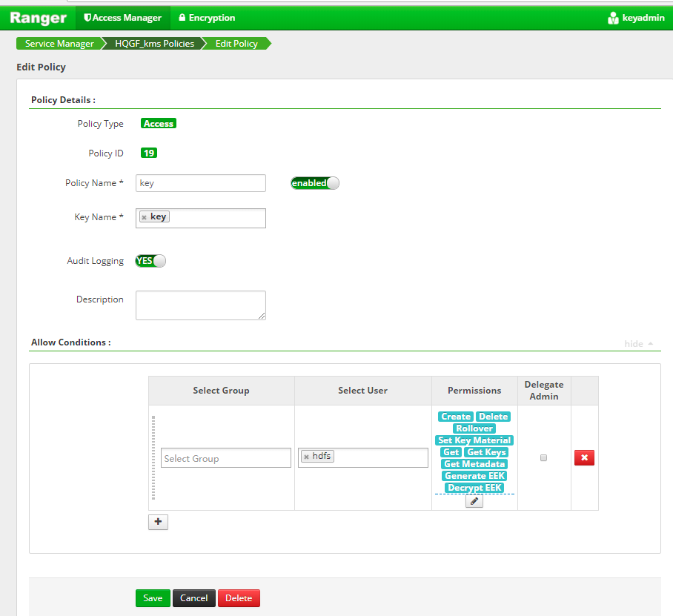The image size is (673, 616).
Task: Click the Decrypt EEK permission tag
Action: (474, 488)
